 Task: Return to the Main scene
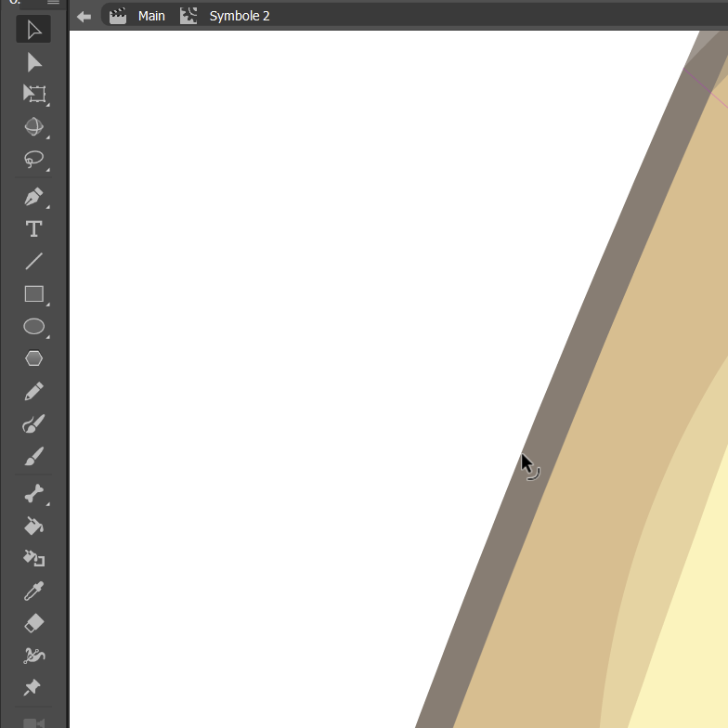point(150,16)
